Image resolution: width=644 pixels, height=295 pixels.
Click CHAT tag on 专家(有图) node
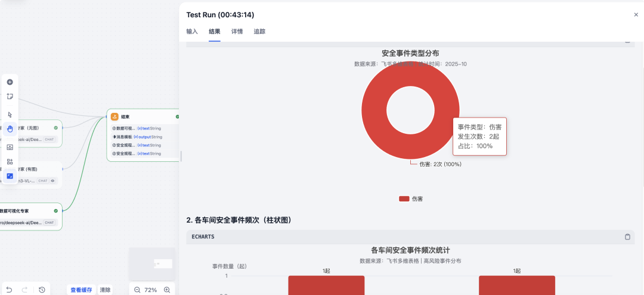43,180
